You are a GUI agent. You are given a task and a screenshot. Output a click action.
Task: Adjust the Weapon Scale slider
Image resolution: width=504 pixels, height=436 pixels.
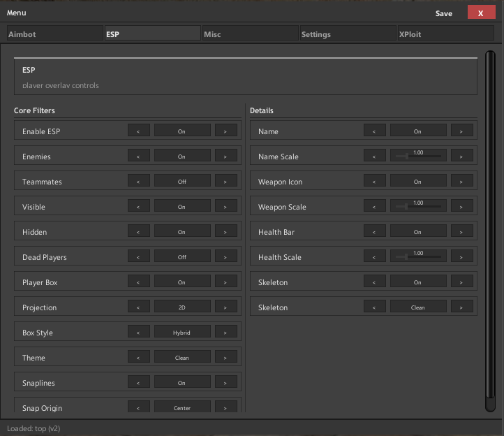click(418, 205)
